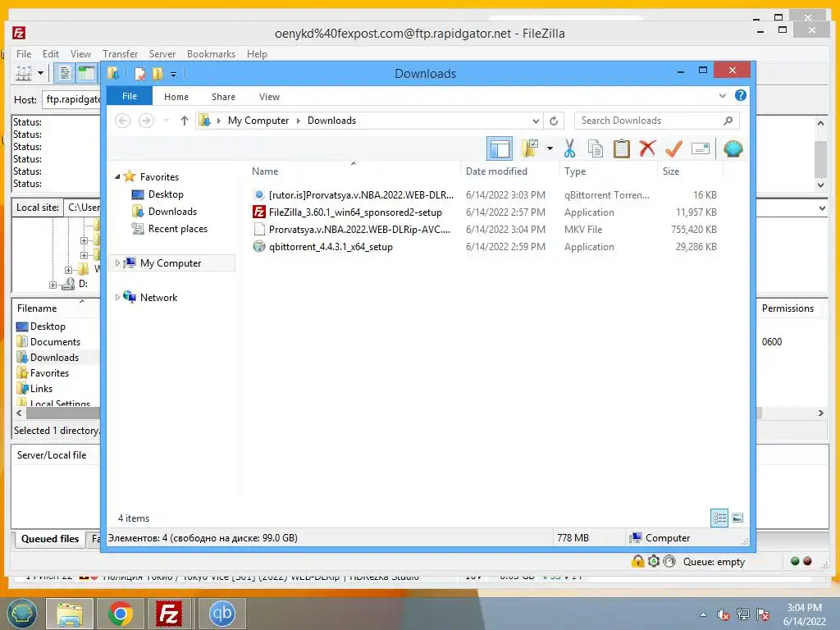Screen dimensions: 840x630
Task: Click the orange checkmark icon in toolbar
Action: (673, 148)
